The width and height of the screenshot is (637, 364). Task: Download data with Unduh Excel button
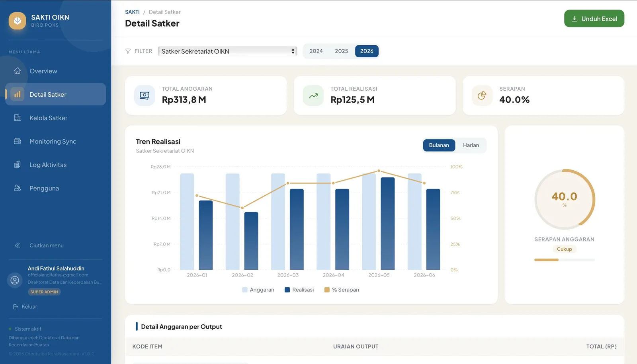594,19
